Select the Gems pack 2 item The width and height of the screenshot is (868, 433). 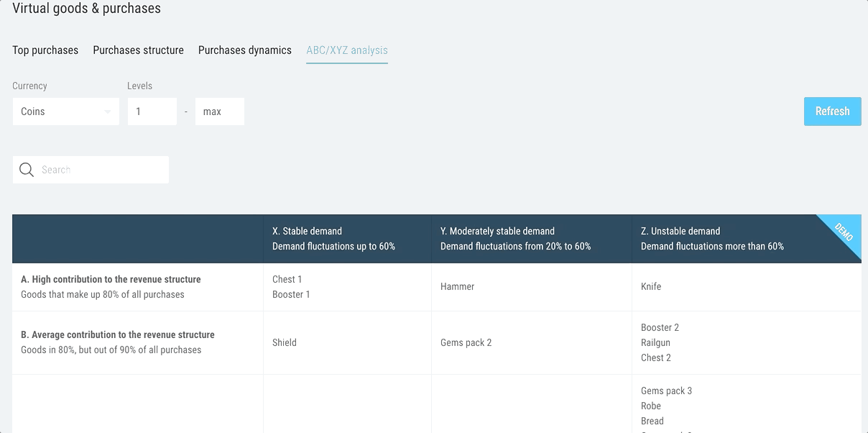466,342
